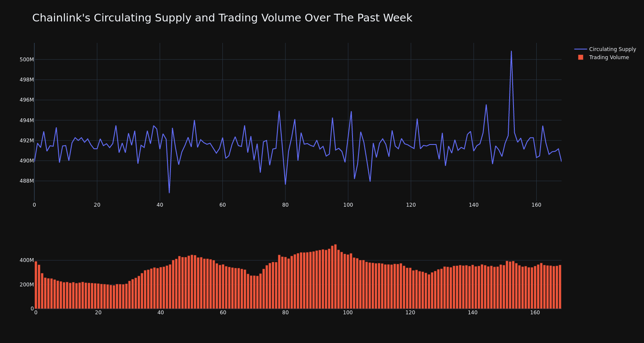Click the x-axis label 100 on supply chart
Screen dimensions: 644x343
(348, 205)
